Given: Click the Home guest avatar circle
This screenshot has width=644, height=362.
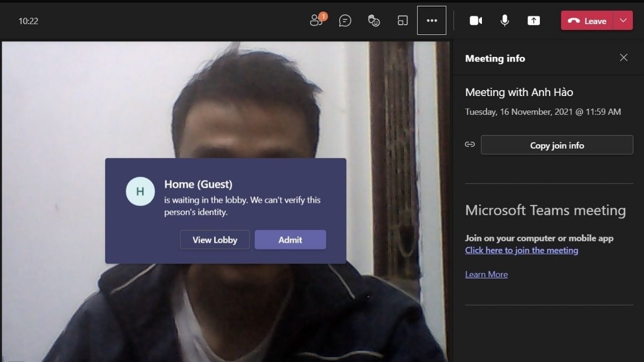Looking at the screenshot, I should [x=140, y=191].
